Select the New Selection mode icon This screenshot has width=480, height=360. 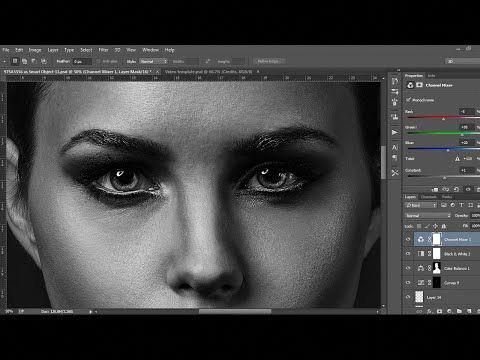pyautogui.click(x=15, y=61)
